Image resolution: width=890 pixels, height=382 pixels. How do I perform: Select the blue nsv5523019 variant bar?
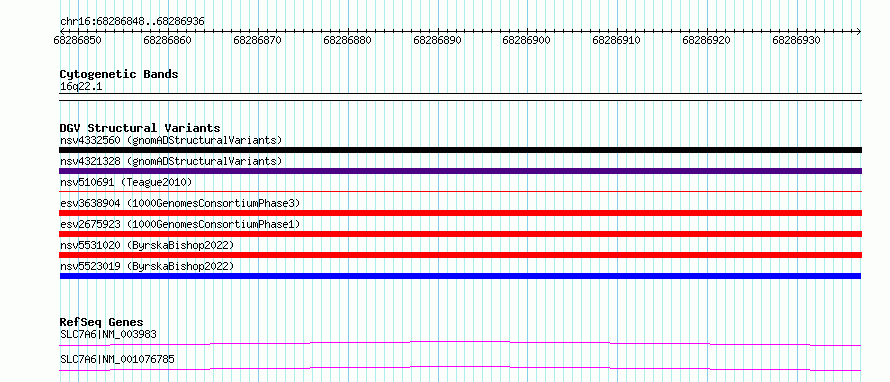(460, 276)
